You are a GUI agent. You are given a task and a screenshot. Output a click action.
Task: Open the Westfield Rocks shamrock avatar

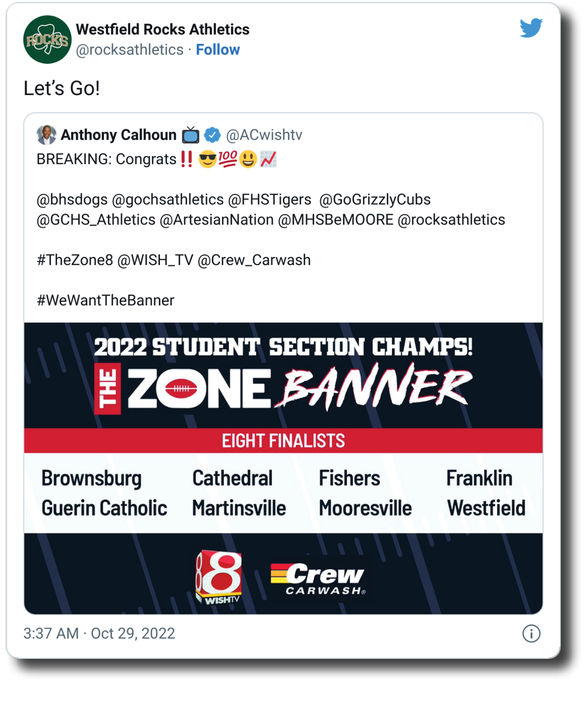coord(47,39)
